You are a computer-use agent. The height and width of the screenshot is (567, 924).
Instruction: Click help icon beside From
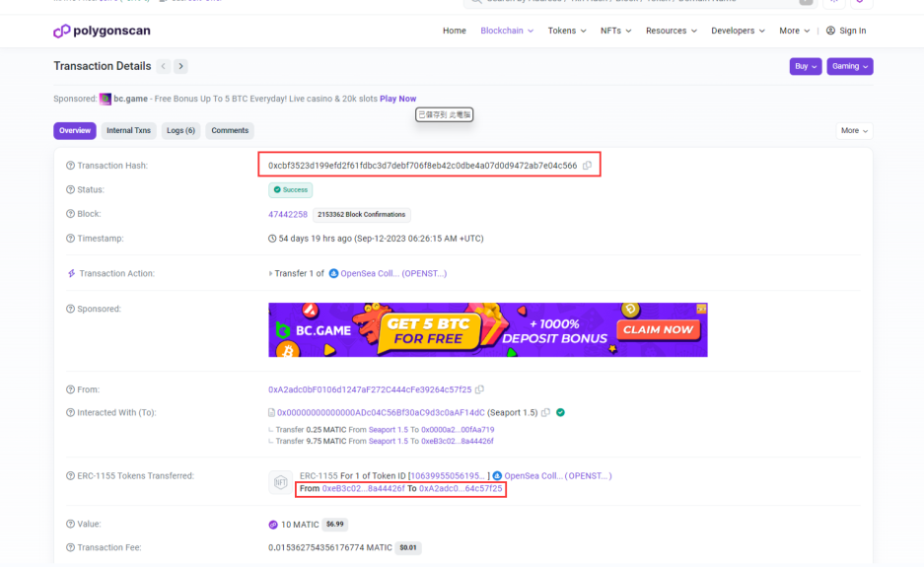[70, 390]
